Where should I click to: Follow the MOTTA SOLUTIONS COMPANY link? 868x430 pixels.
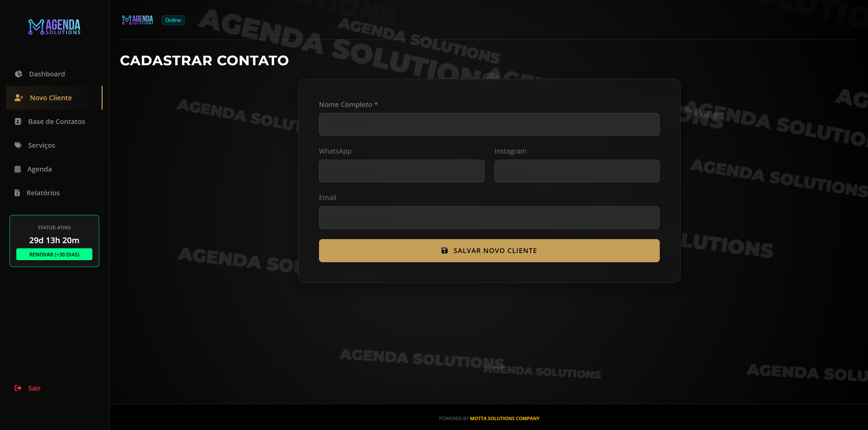(x=504, y=418)
